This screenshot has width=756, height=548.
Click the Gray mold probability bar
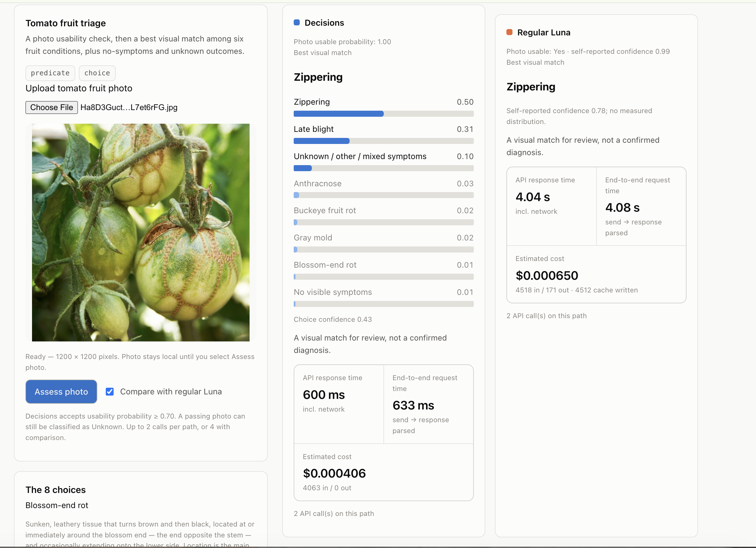click(384, 250)
